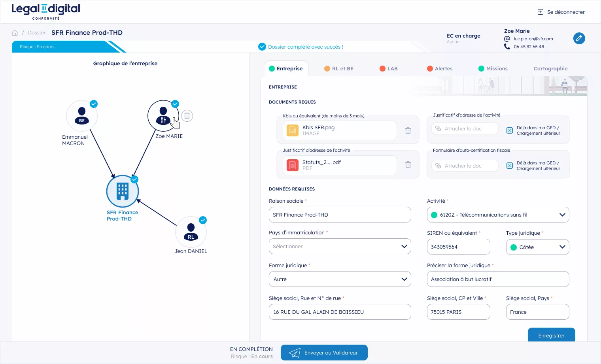This screenshot has height=364, width=601.
Task: Open the Forme juridique dropdown
Action: (340, 279)
